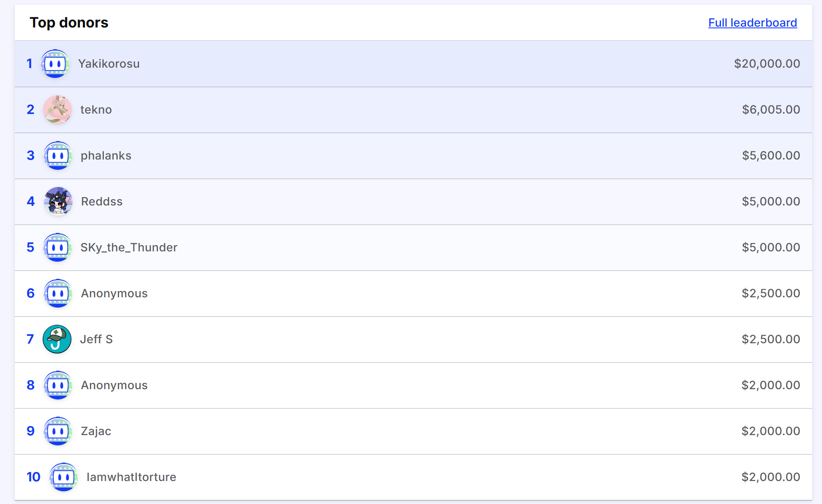Select the tekno donor name
This screenshot has height=504, width=822.
(96, 109)
